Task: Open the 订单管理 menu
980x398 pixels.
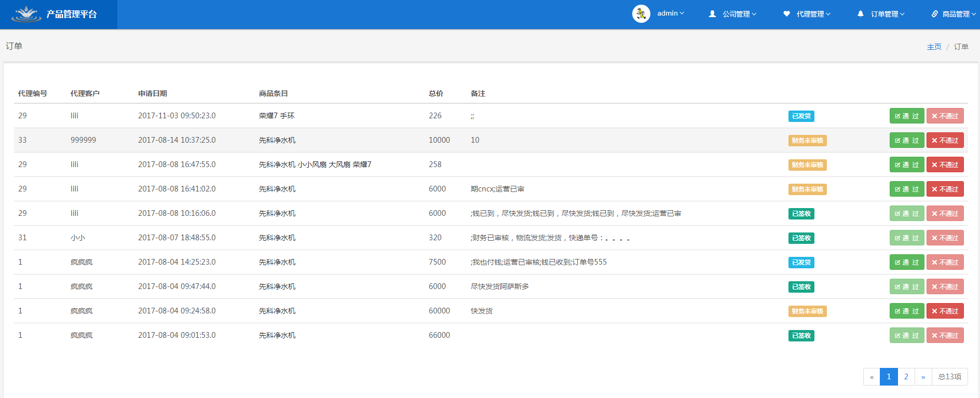Action: pyautogui.click(x=888, y=14)
